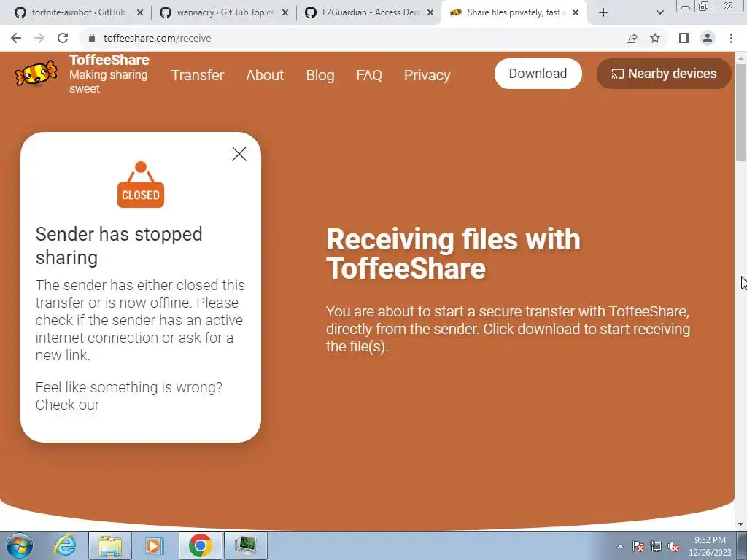747x560 pixels.
Task: Switch to the fortnite-aimbot GitHub tab
Action: pyautogui.click(x=79, y=12)
